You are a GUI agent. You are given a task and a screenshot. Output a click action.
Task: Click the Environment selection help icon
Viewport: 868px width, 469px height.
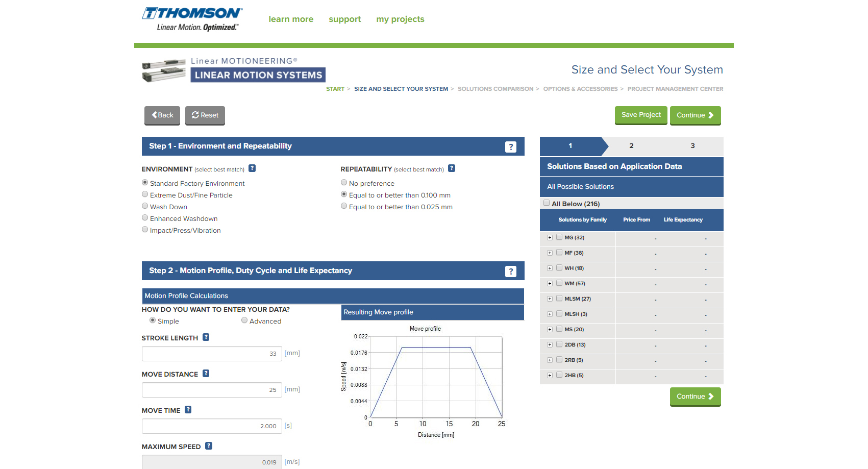point(252,168)
